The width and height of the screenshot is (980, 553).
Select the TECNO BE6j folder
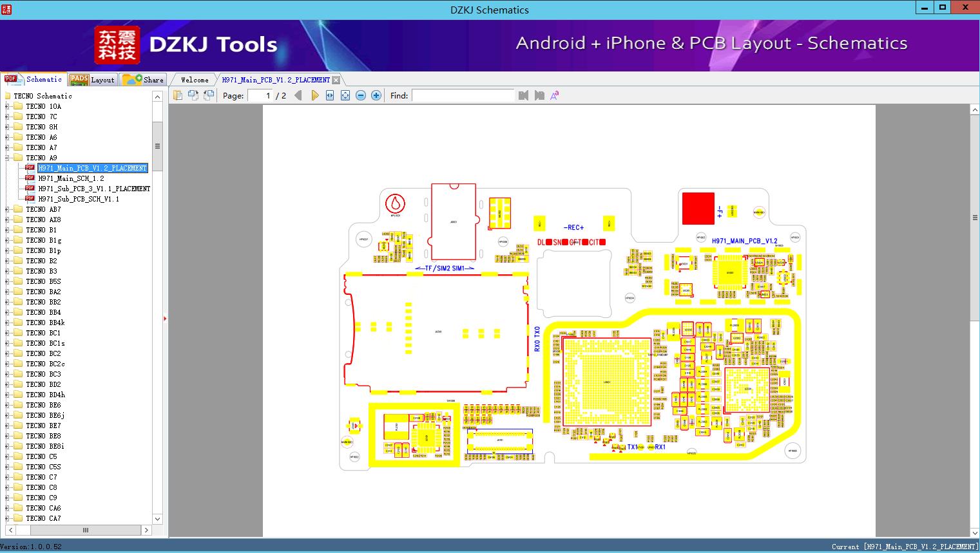pos(45,415)
